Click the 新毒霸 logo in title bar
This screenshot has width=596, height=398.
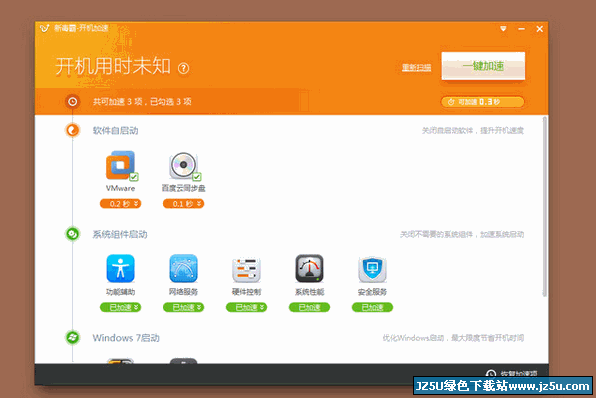click(44, 28)
